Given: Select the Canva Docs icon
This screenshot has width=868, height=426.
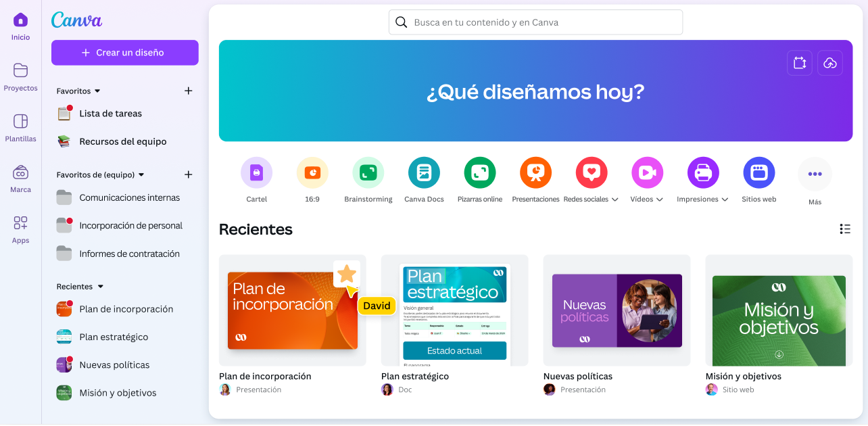Looking at the screenshot, I should [424, 172].
